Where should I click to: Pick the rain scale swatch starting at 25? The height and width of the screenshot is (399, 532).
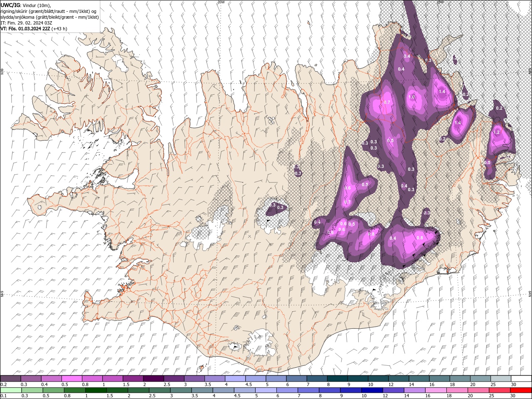499,390
